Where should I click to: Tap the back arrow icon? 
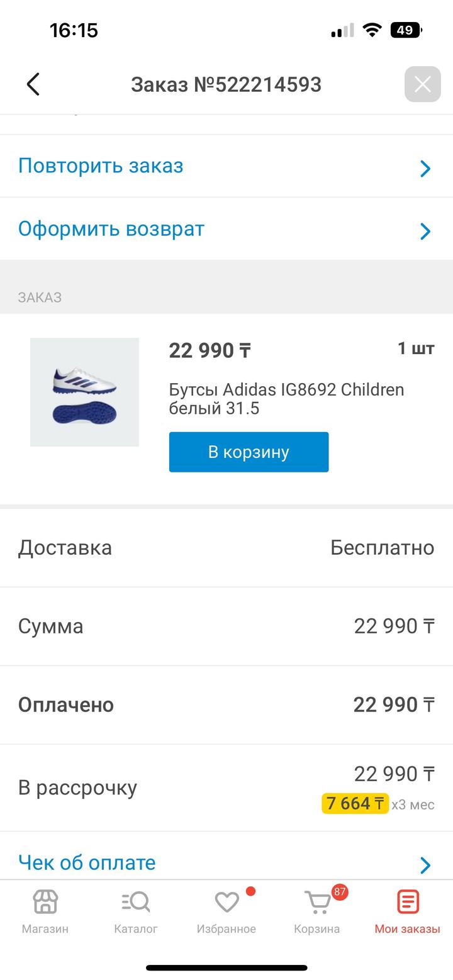pos(33,84)
